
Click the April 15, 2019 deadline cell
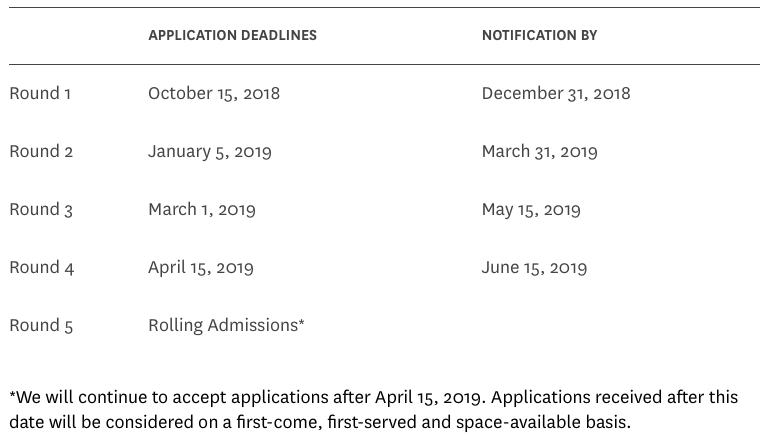[x=201, y=267]
